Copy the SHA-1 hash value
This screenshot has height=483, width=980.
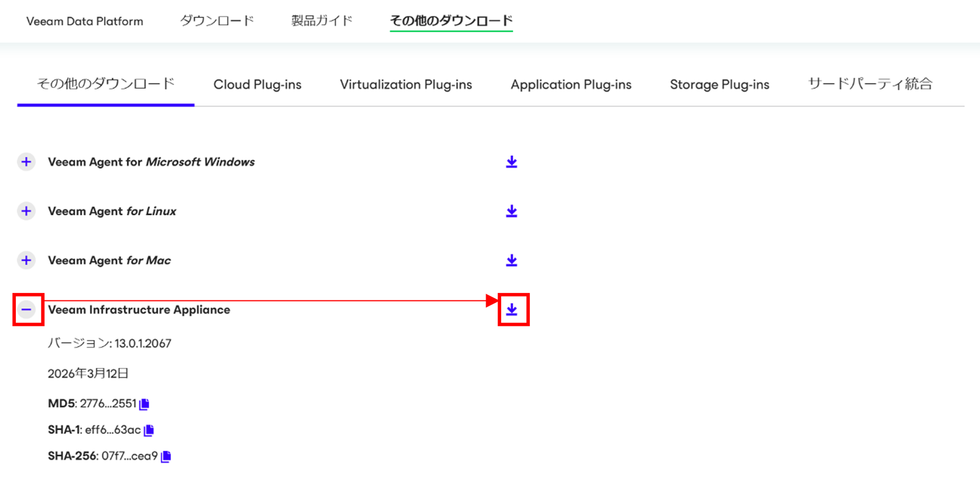149,430
